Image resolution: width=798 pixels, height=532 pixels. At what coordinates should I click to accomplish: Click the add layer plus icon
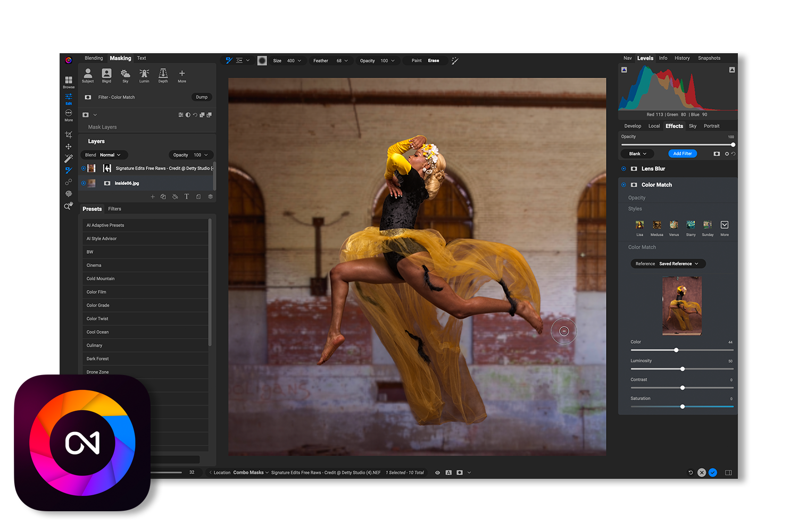[x=153, y=197]
